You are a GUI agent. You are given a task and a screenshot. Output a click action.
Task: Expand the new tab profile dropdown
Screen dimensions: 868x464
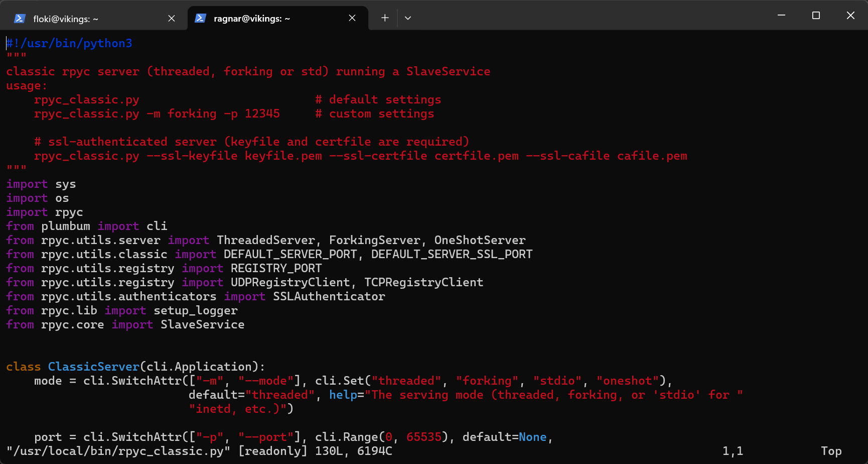[408, 18]
